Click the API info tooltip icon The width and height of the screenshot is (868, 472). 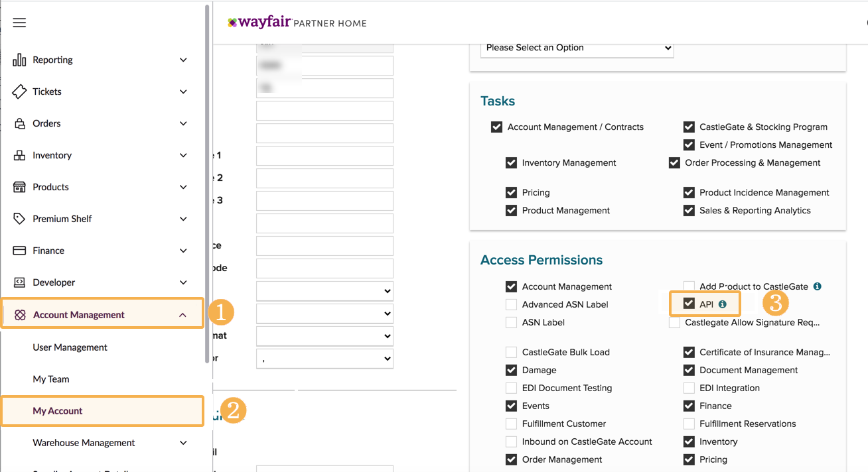tap(723, 304)
